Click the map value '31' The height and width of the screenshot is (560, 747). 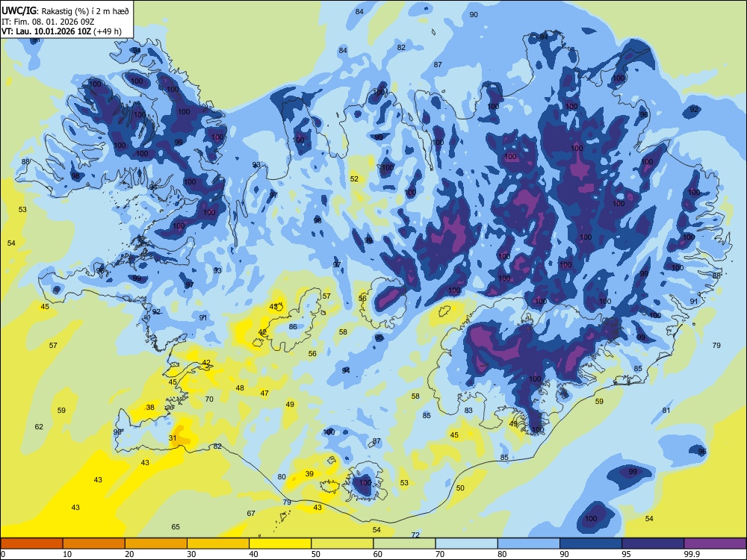[173, 438]
